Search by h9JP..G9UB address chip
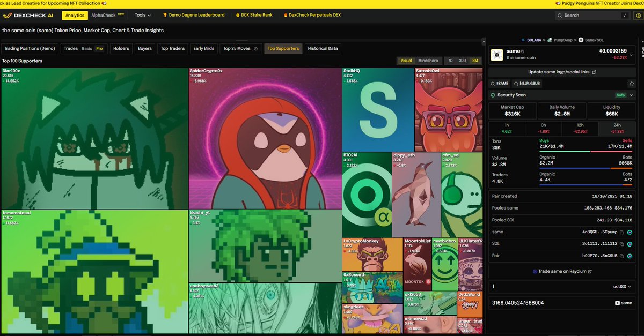This screenshot has width=644, height=336. click(528, 84)
